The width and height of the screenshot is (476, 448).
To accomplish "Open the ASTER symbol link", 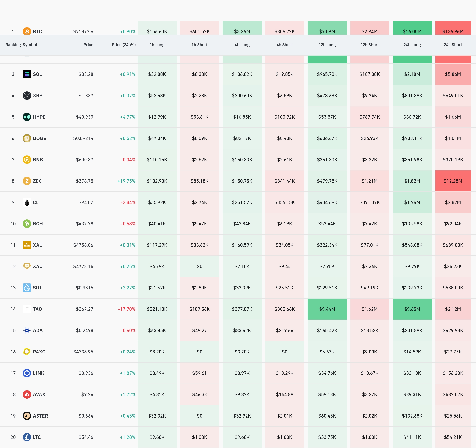I will (40, 416).
